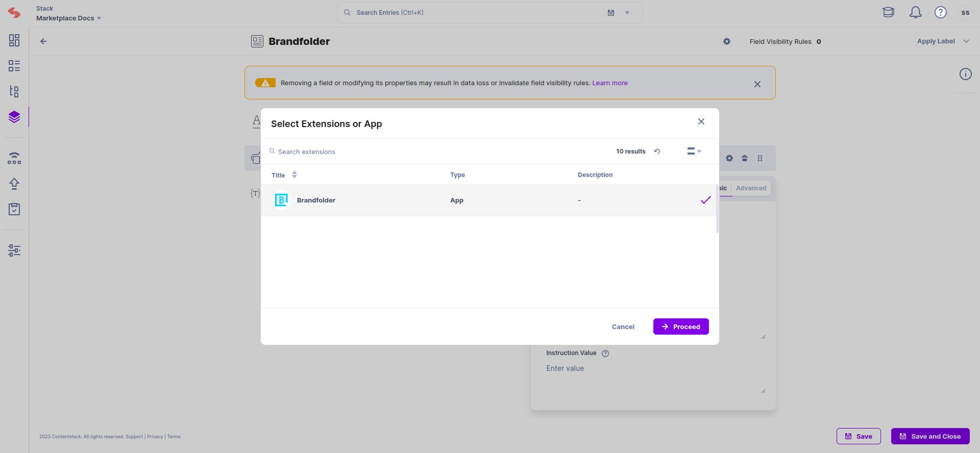Open the Publish Queue icon in sidebar
The image size is (980, 453).
click(x=14, y=158)
